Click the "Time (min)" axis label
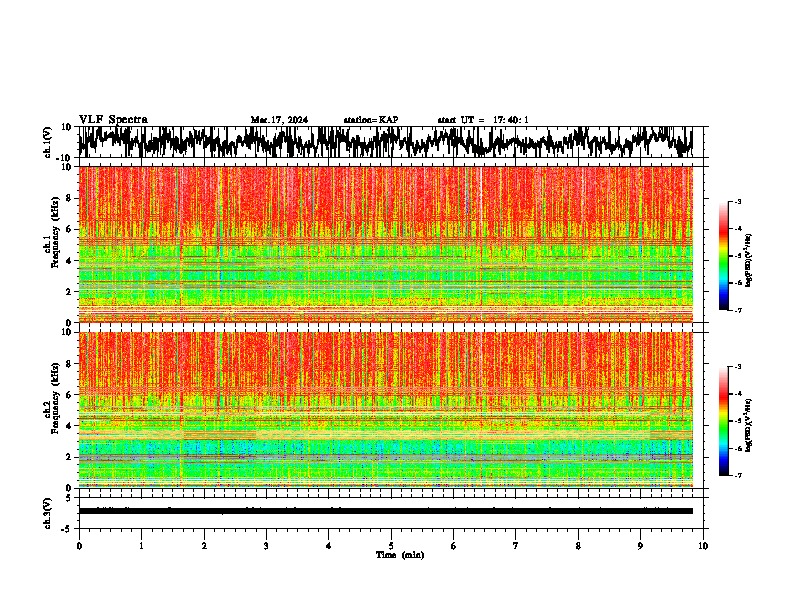The height and width of the screenshot is (612, 792). pos(400,555)
